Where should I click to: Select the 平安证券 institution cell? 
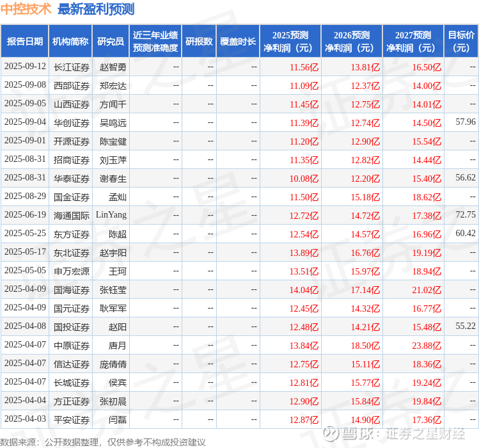pos(72,420)
